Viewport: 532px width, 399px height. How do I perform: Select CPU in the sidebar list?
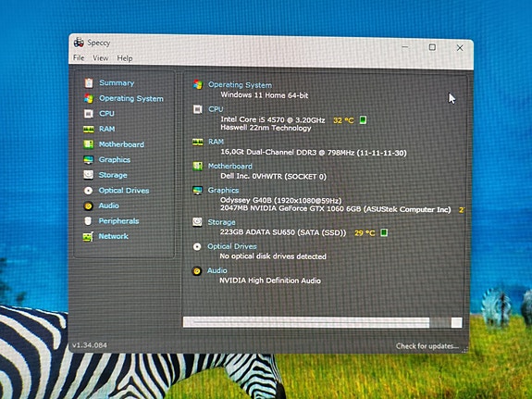[x=106, y=114]
